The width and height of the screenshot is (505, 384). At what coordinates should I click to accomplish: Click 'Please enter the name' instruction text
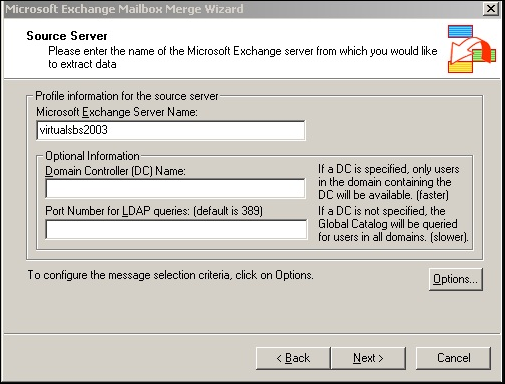point(243,57)
